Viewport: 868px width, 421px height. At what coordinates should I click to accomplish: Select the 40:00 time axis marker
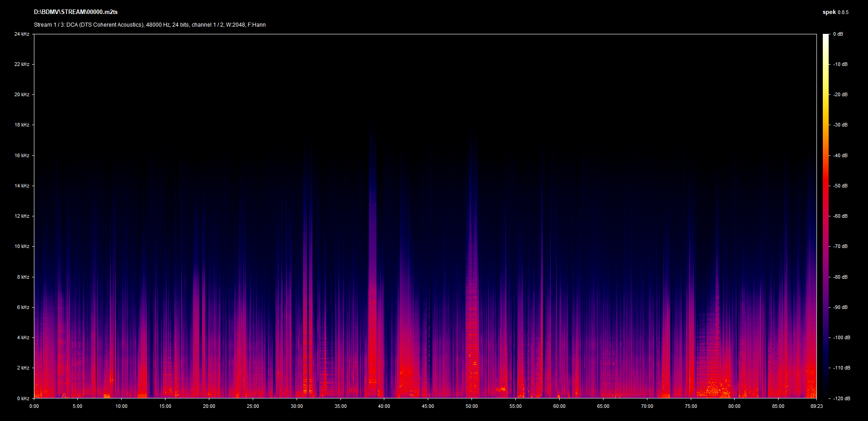[384, 406]
